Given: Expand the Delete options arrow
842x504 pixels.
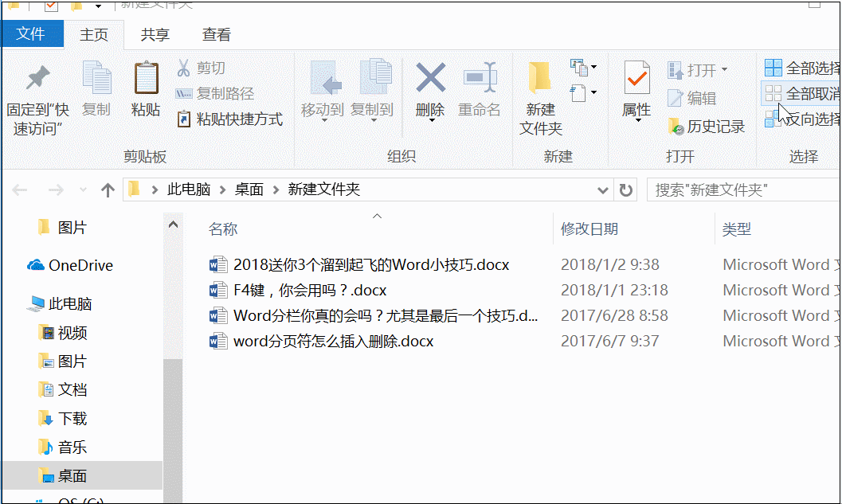Looking at the screenshot, I should (432, 120).
